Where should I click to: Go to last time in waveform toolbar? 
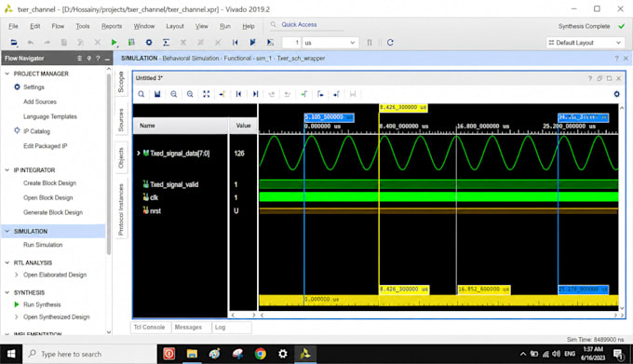(255, 94)
